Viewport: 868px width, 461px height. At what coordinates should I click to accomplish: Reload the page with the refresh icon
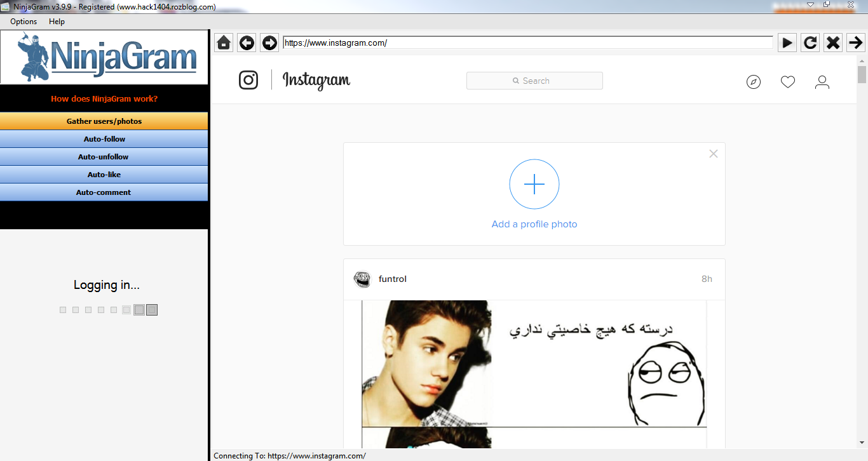click(x=810, y=43)
